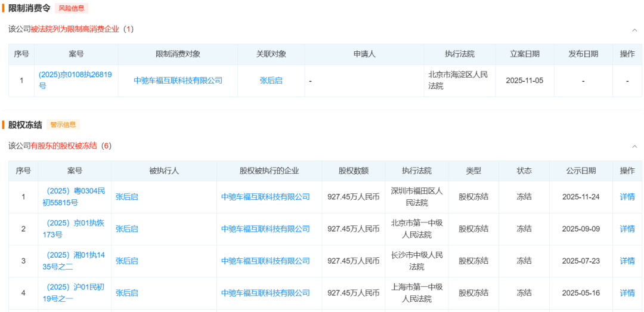Click 张后启 in the first 股权冻结 row
Screen dimensions: 644x312
click(127, 197)
